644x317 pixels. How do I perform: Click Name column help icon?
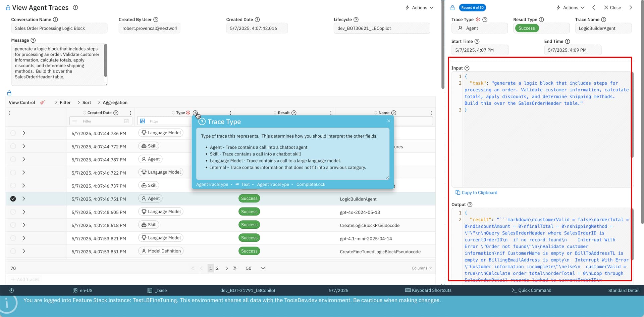(394, 113)
